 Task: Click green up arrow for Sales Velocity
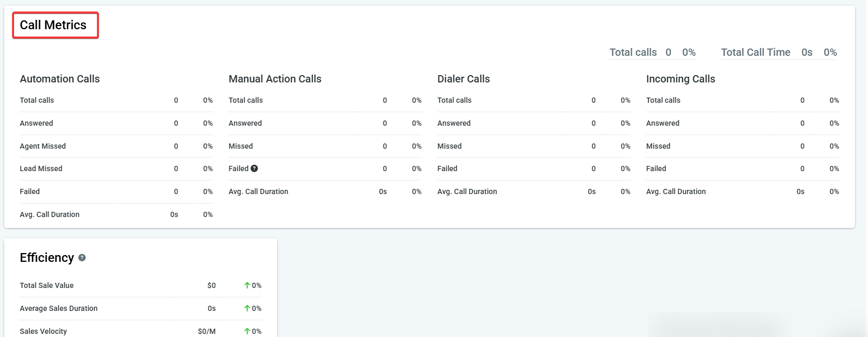(x=247, y=331)
